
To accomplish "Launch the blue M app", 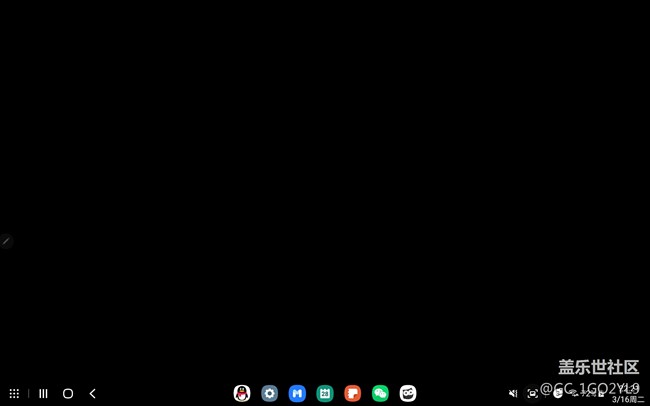I will coord(297,393).
